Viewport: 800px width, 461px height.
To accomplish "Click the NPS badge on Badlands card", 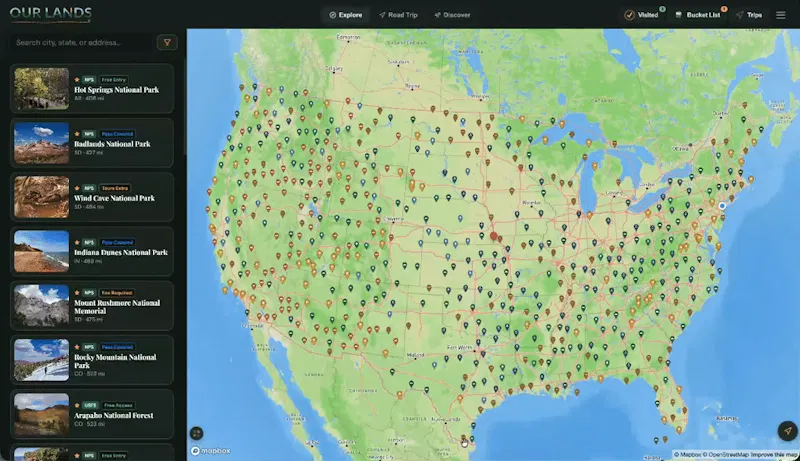I will (x=89, y=134).
